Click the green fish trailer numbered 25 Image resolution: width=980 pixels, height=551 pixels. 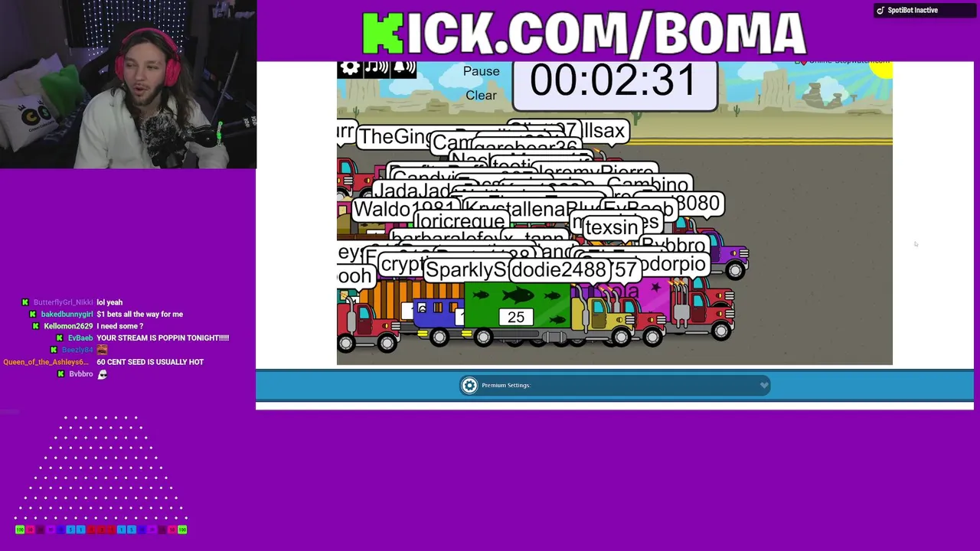tap(517, 305)
